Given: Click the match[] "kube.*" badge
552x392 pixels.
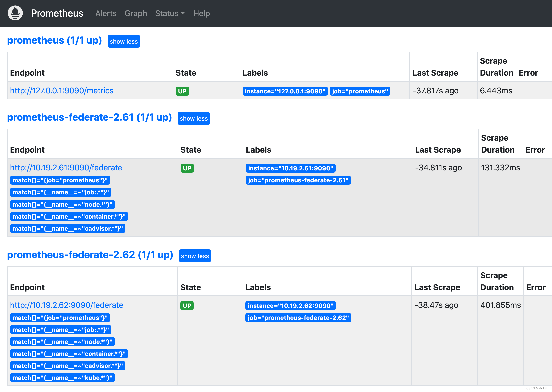Looking at the screenshot, I should click(62, 378).
